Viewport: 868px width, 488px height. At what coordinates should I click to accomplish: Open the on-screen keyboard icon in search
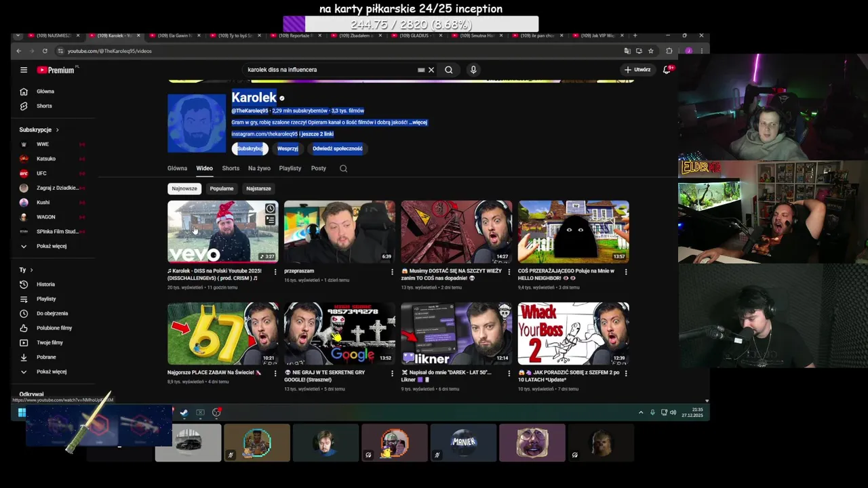coord(421,70)
